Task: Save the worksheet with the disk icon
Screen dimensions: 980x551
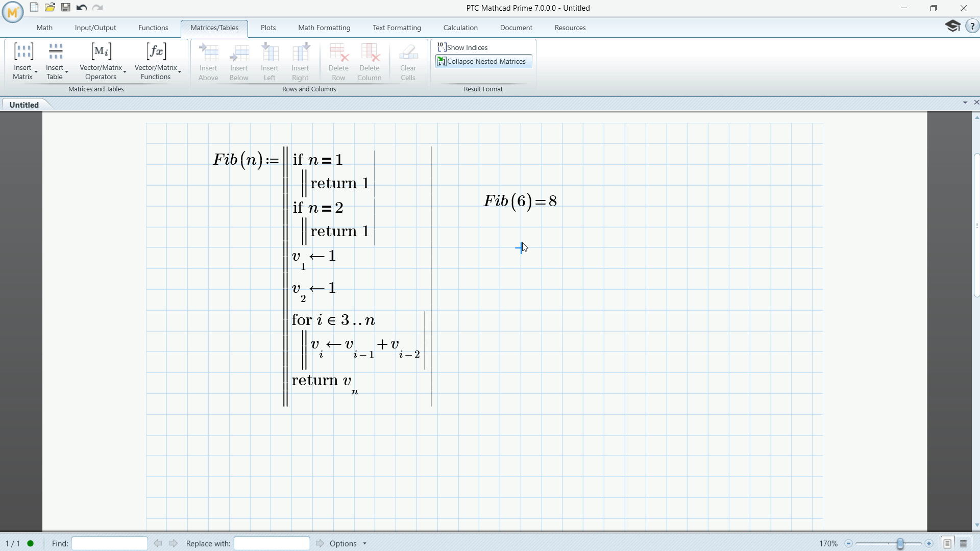Action: click(66, 8)
